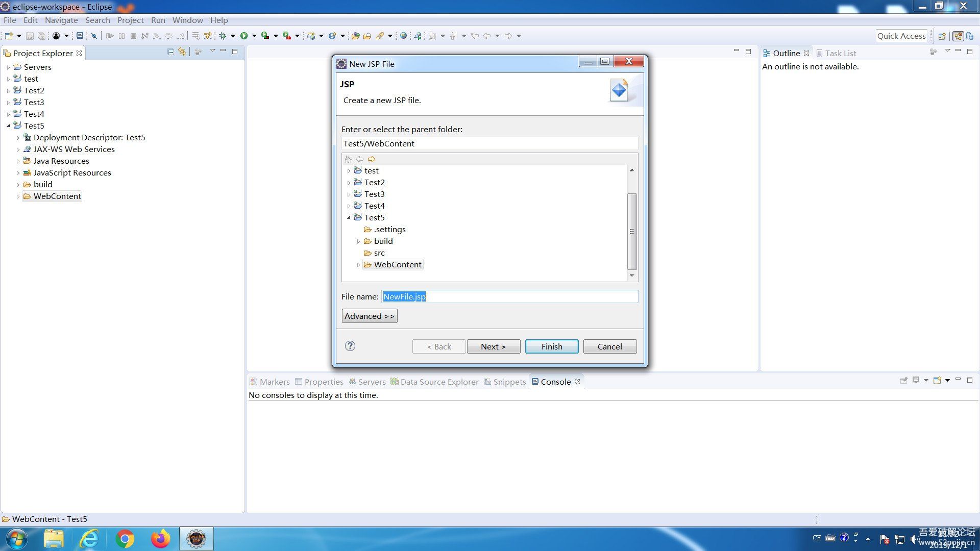Click the Debug bug icon in toolbar

click(223, 36)
